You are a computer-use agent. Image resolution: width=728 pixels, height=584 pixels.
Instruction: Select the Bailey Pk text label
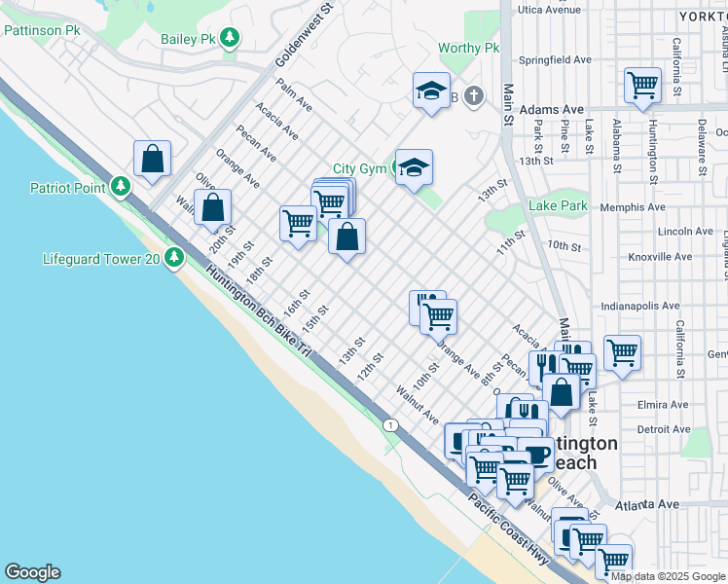tap(188, 39)
